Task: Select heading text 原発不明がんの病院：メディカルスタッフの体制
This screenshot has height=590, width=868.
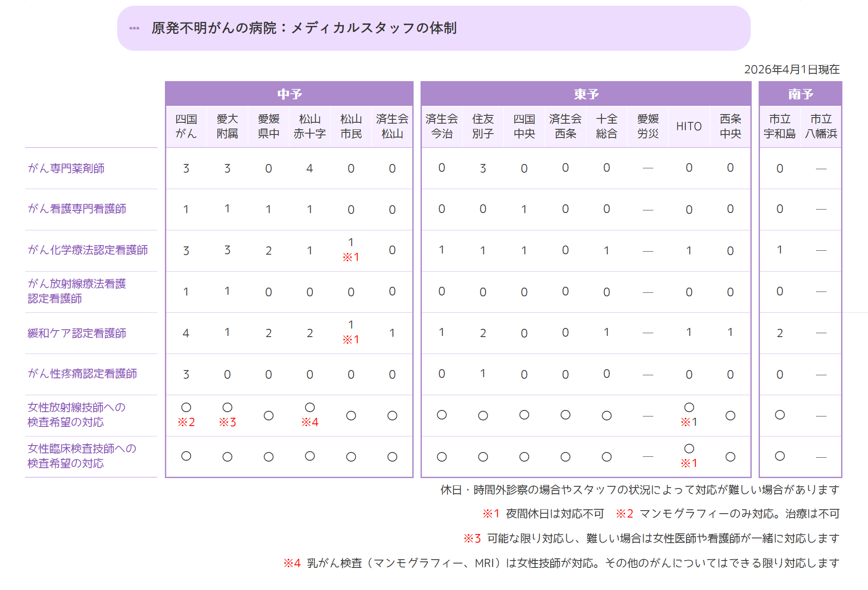Action: [304, 28]
